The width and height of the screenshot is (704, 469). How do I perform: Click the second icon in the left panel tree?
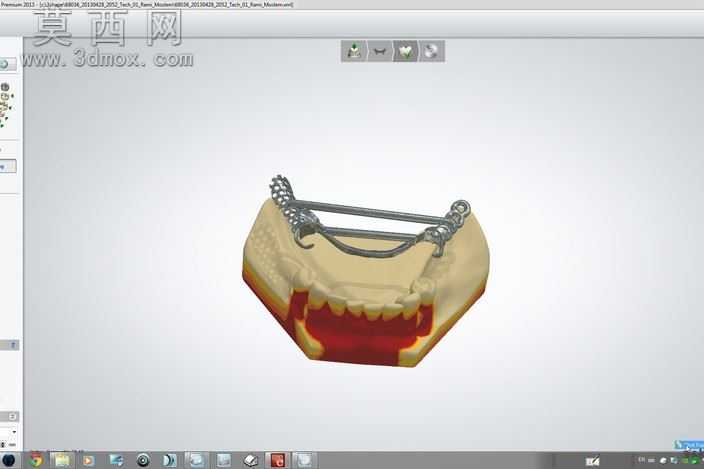[5, 96]
